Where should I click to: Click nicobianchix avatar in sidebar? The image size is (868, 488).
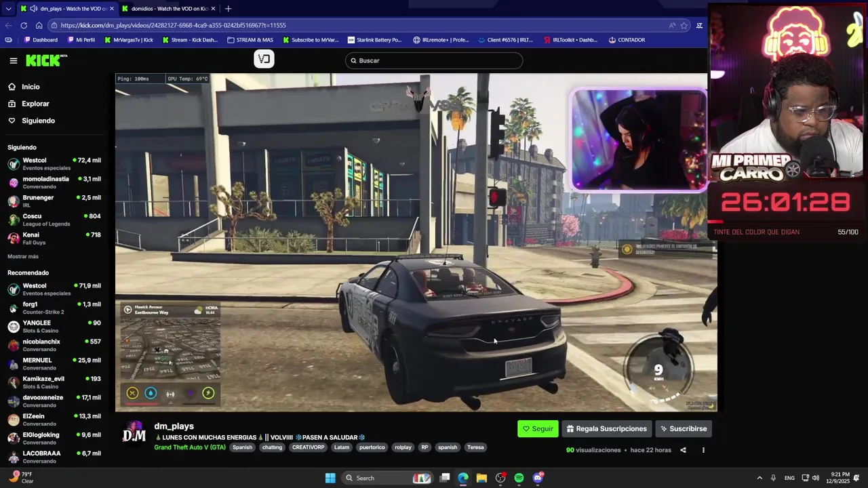tap(14, 345)
